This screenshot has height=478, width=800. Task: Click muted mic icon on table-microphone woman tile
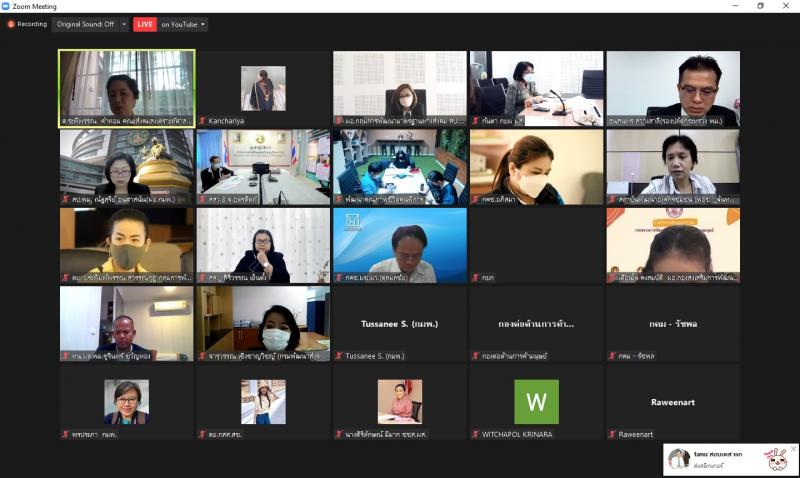point(476,120)
